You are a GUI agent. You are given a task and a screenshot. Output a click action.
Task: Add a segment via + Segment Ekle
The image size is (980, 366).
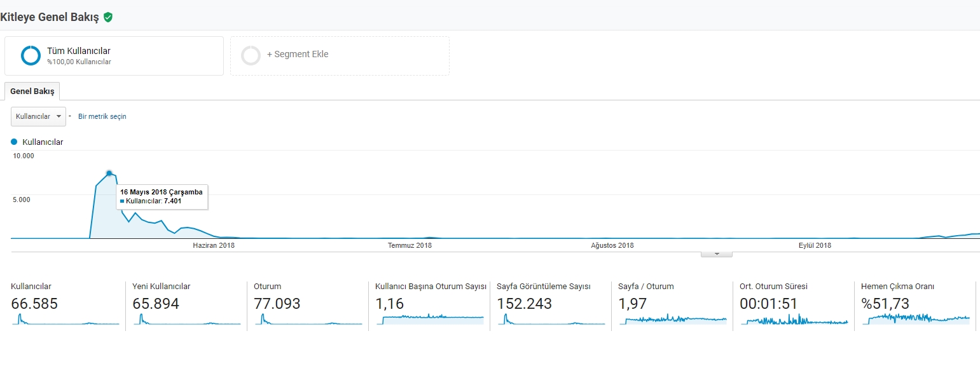tap(340, 56)
